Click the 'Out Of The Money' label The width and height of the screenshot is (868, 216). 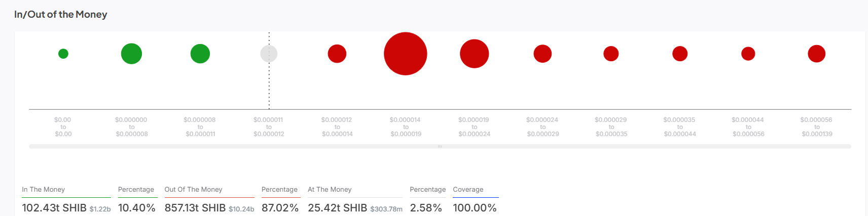point(193,190)
